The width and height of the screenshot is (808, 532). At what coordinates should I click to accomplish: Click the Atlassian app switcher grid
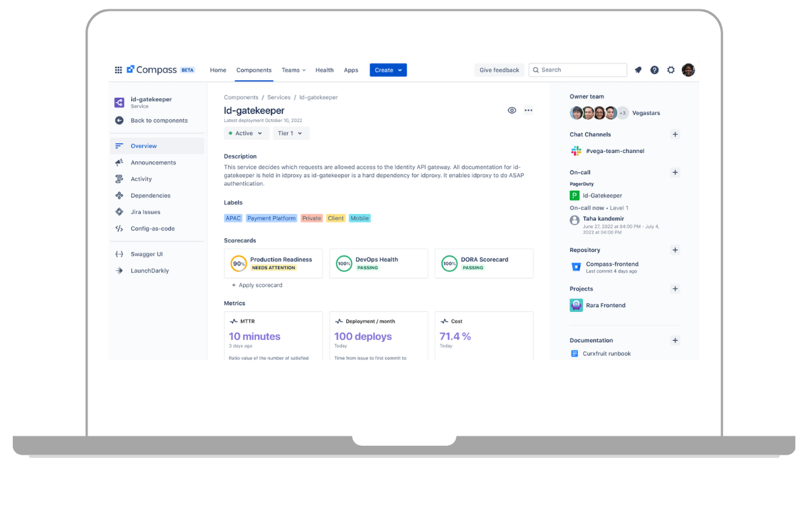point(118,69)
